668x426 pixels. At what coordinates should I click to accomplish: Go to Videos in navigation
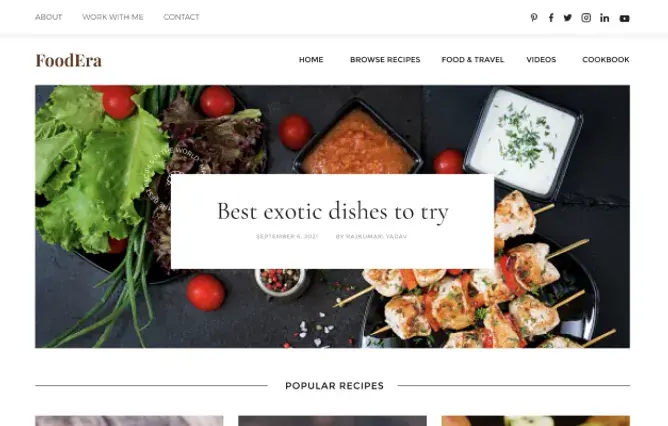point(541,60)
